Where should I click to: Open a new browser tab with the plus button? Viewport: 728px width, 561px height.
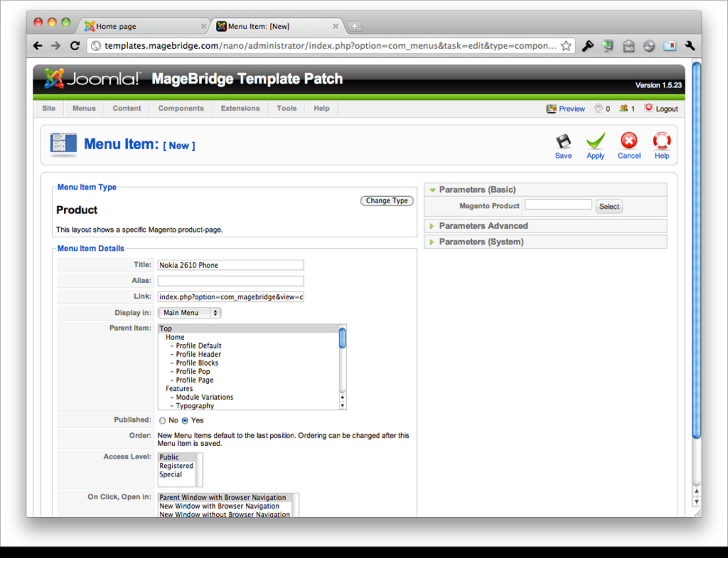354,26
